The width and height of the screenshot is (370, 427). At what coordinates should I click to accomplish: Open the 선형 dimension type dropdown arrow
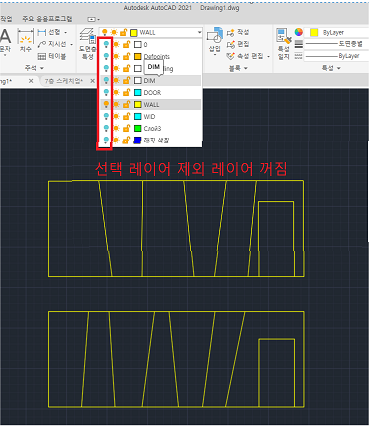tap(66, 32)
